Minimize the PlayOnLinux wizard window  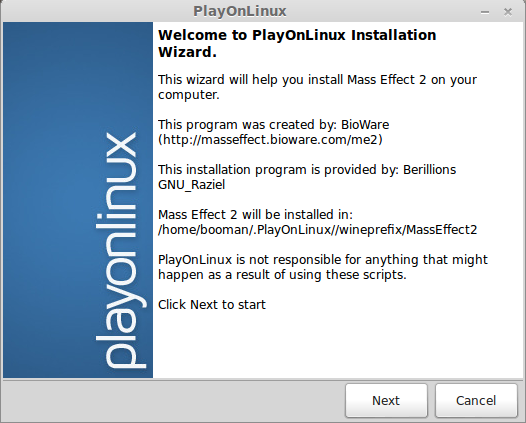pyautogui.click(x=485, y=12)
